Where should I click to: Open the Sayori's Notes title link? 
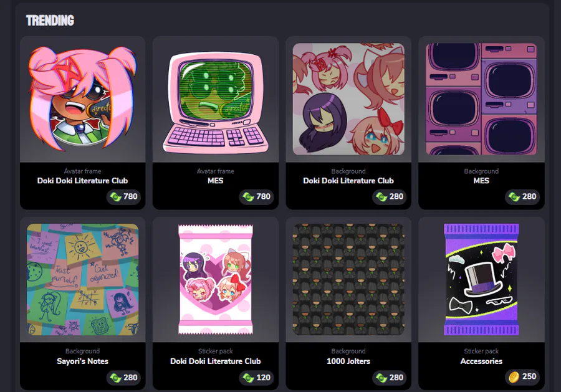[83, 361]
